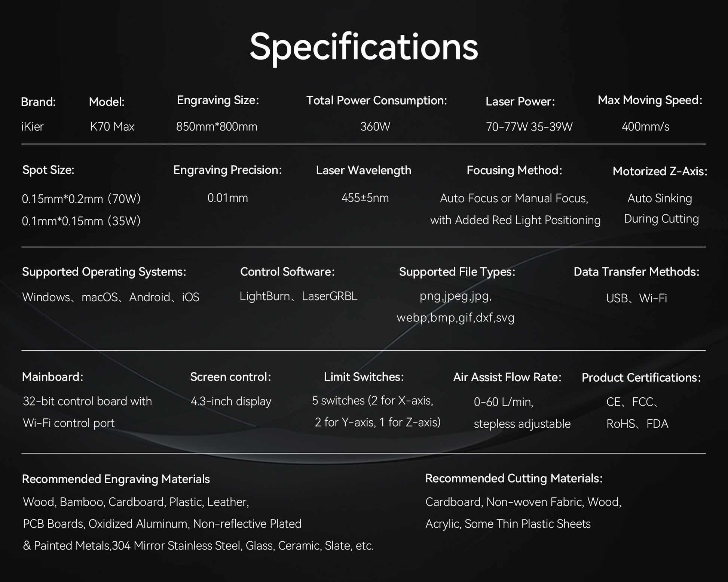Click the 360W power consumption value
This screenshot has height=582, width=728.
[375, 127]
